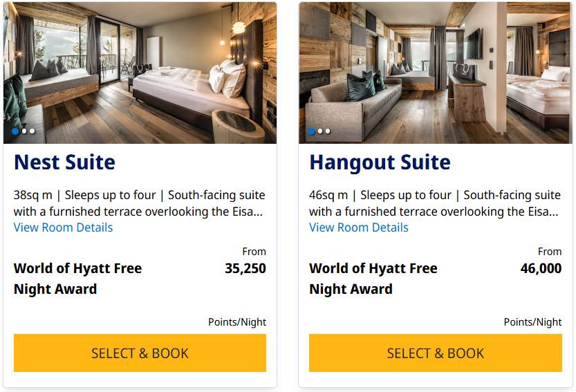Select third carousel dot on Hangout Suite photo

[328, 131]
